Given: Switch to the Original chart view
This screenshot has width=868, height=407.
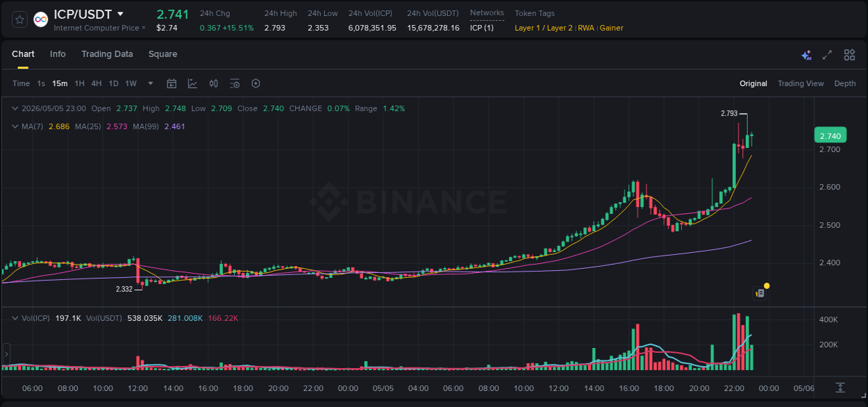Looking at the screenshot, I should coord(753,83).
